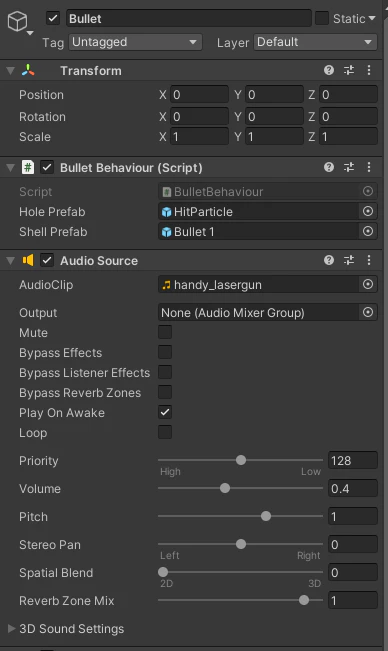Open the Layer dropdown showing Default

pos(315,42)
